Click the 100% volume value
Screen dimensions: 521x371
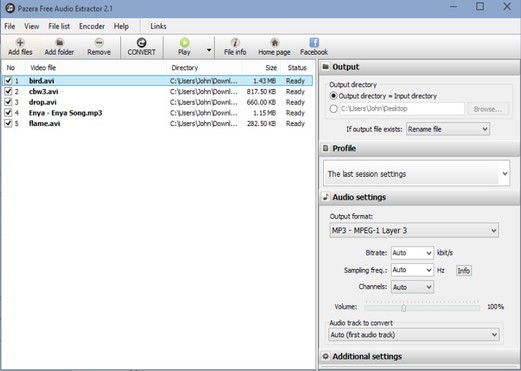495,306
